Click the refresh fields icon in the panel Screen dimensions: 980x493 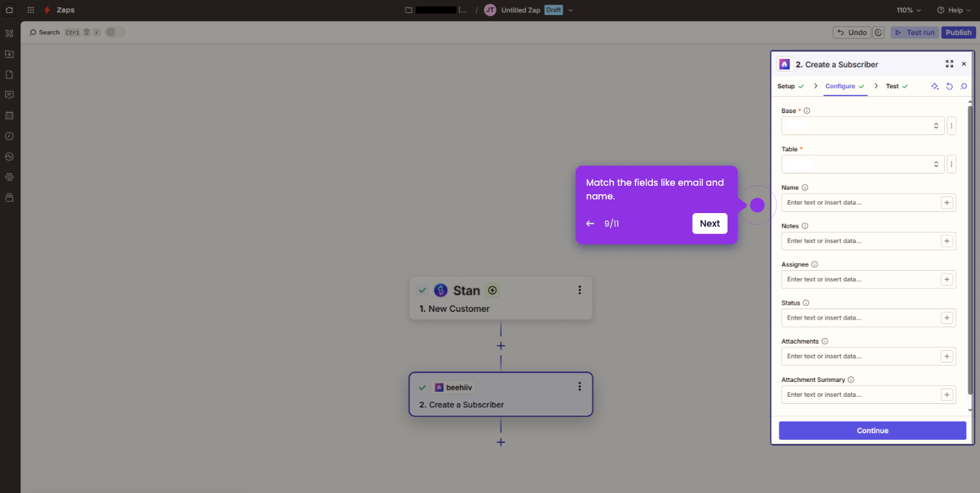949,86
